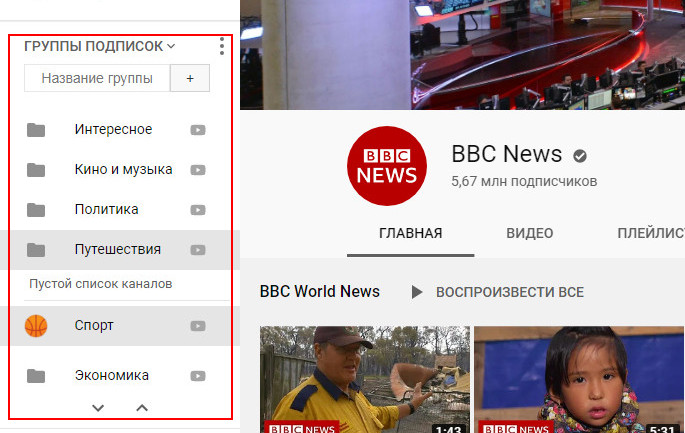685x433 pixels.
Task: Click the basketball icon of Спорт group
Action: [x=36, y=326]
